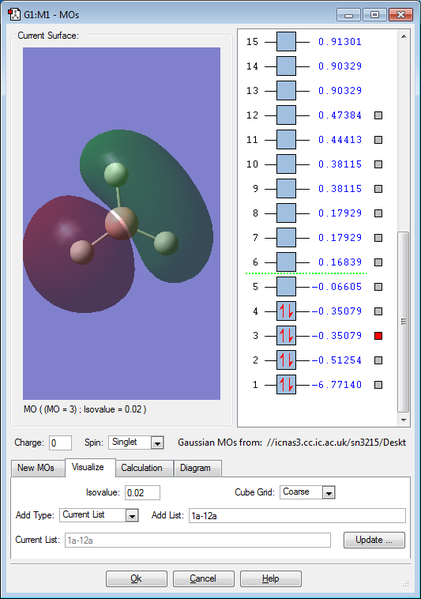Select the orbital box for MO 10
The height and width of the screenshot is (599, 421).
pos(286,164)
